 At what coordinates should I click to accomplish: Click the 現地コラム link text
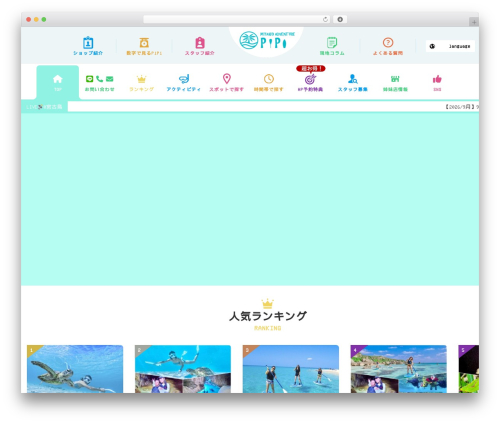pos(332,53)
